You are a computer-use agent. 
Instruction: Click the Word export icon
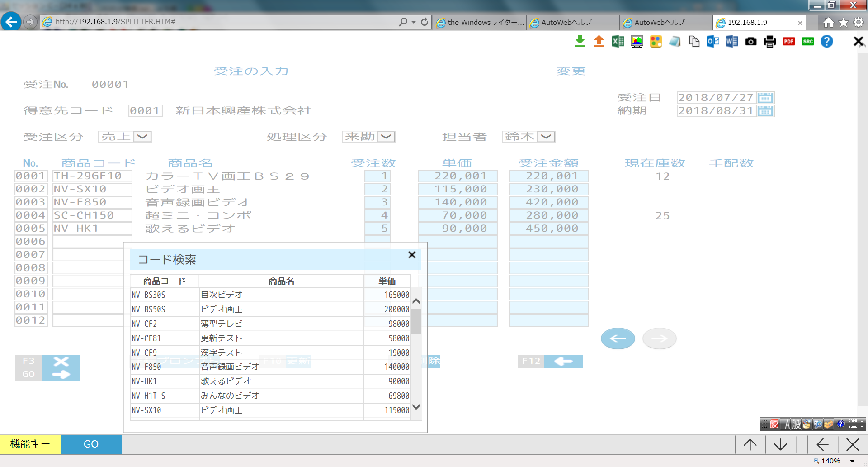(x=731, y=41)
